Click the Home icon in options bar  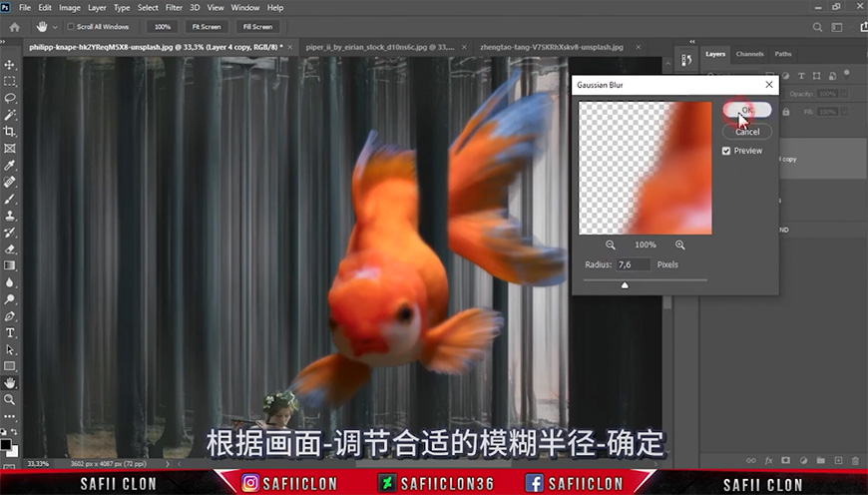point(15,27)
